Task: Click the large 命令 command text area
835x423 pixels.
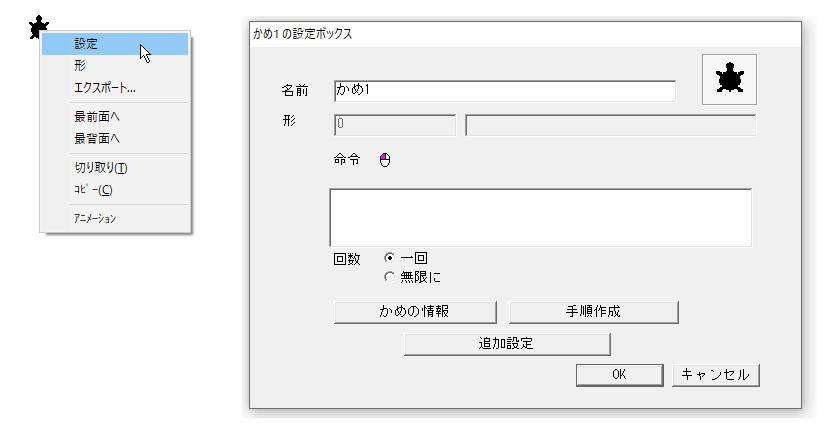Action: pyautogui.click(x=541, y=217)
